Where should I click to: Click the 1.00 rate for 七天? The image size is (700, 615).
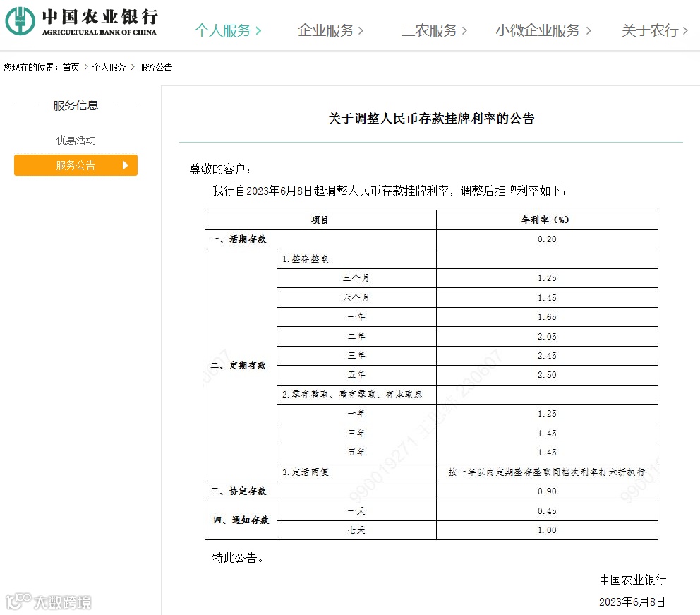click(x=547, y=530)
